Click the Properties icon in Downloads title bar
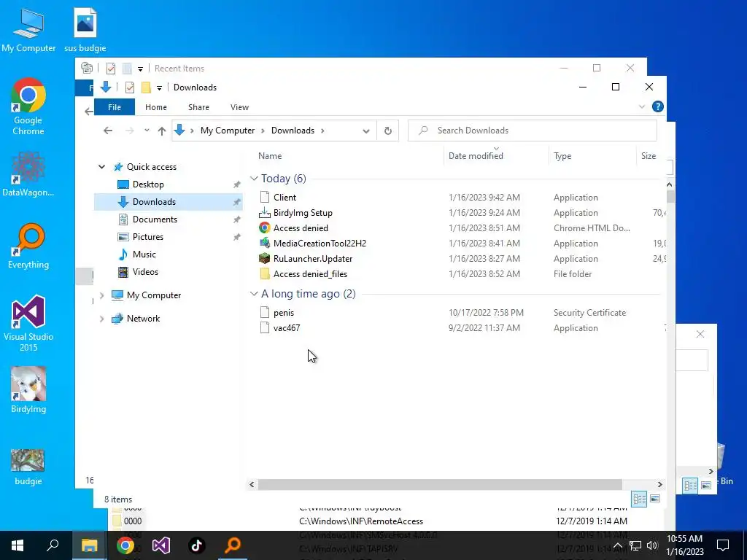The height and width of the screenshot is (560, 747). (130, 87)
